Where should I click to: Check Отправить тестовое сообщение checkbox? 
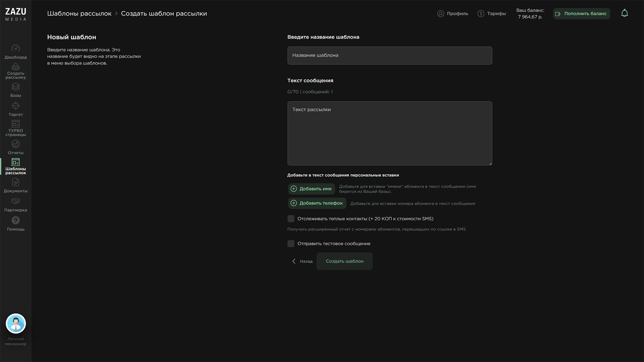291,244
